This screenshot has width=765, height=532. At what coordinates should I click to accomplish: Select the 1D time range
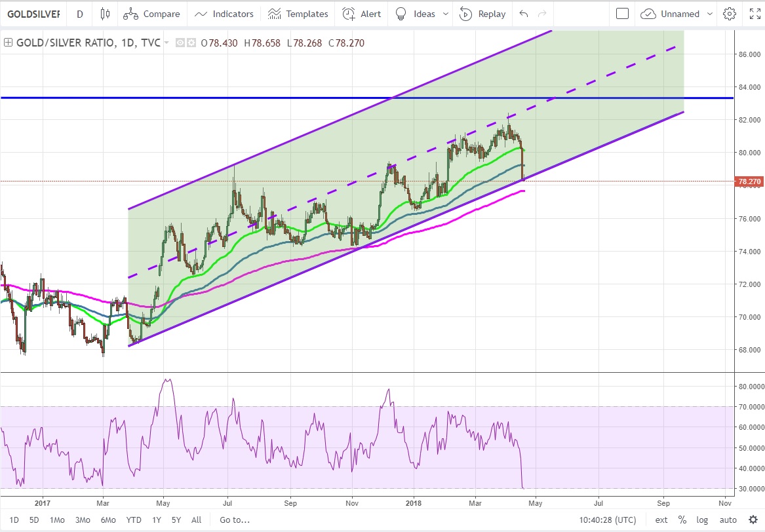[x=14, y=520]
